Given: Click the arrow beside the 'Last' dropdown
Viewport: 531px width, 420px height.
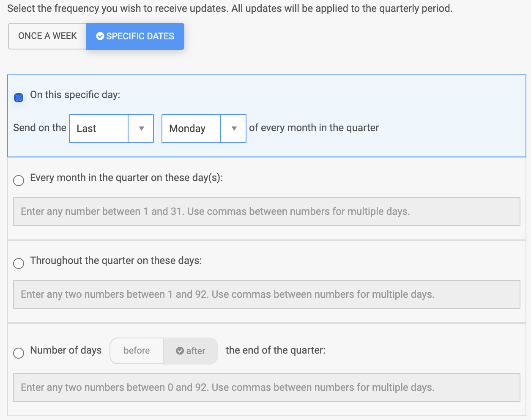Looking at the screenshot, I should [x=141, y=129].
